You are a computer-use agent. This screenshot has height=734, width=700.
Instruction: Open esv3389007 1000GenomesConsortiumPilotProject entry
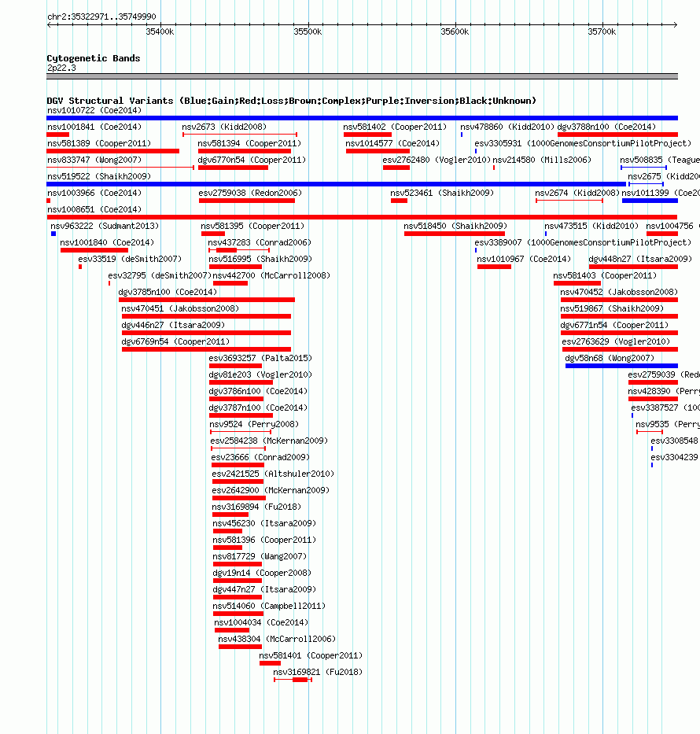583,242
